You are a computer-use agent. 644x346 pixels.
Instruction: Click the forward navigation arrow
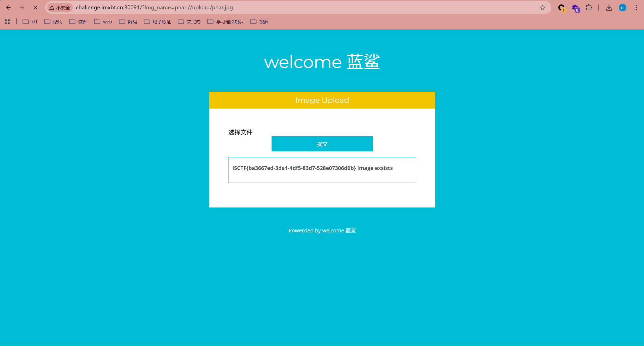[x=22, y=8]
